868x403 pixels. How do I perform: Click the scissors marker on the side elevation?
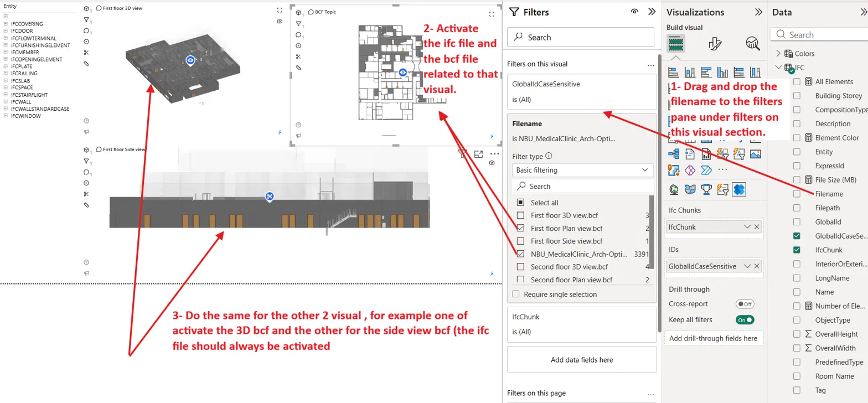tap(270, 197)
